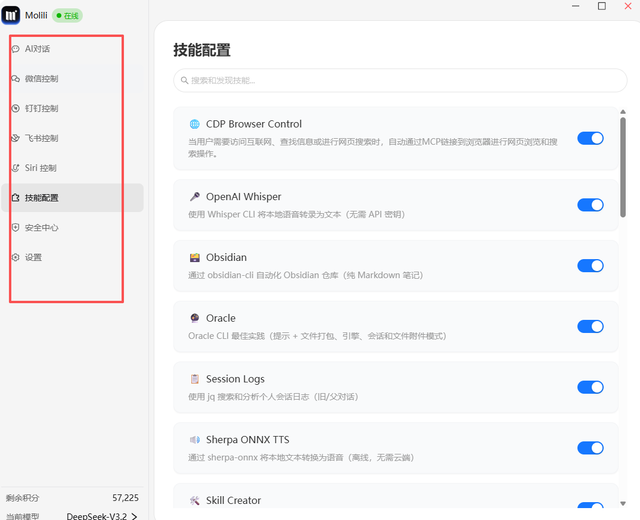The width and height of the screenshot is (640, 520).
Task: Disable the CDP Browser Control skill toggle
Action: pyautogui.click(x=590, y=138)
